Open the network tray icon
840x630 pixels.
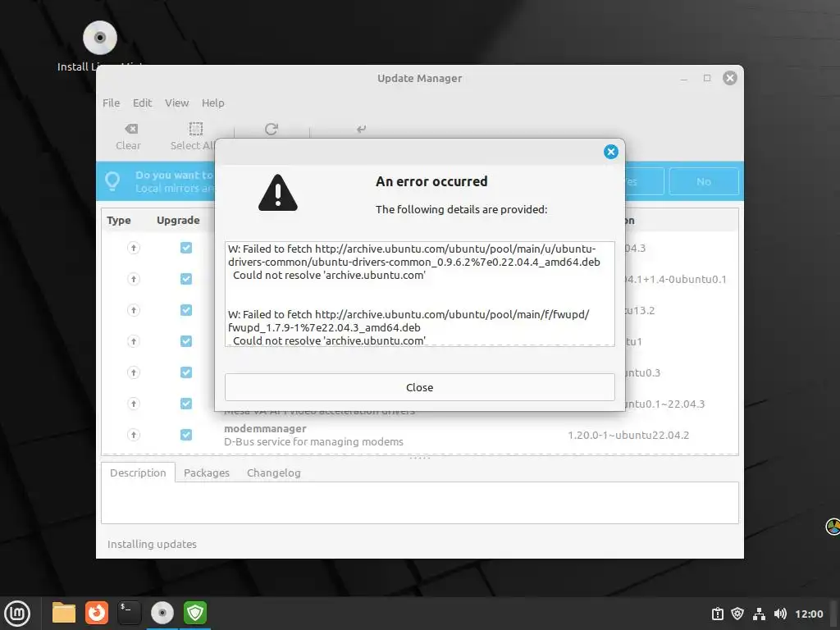click(x=759, y=614)
